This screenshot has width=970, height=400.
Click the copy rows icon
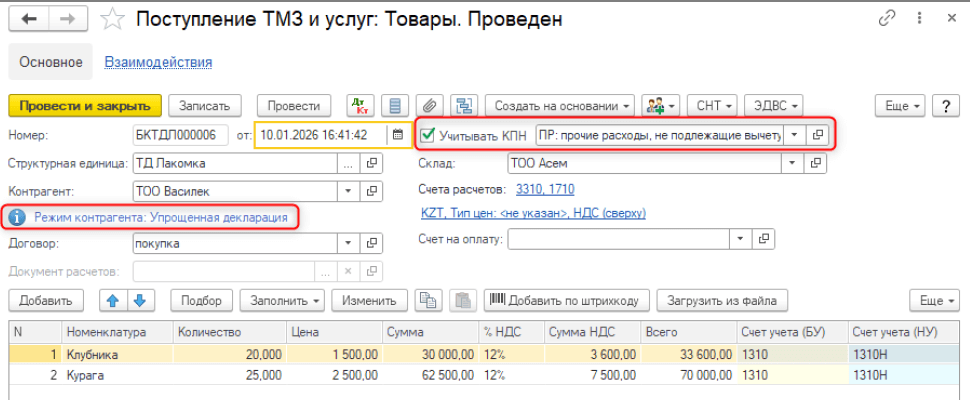point(429,300)
